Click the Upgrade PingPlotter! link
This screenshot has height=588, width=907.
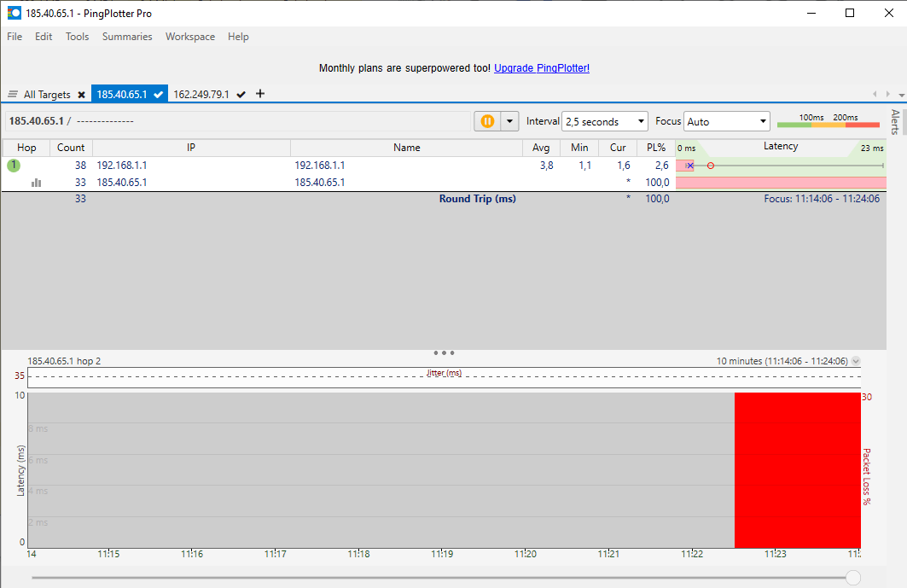542,67
